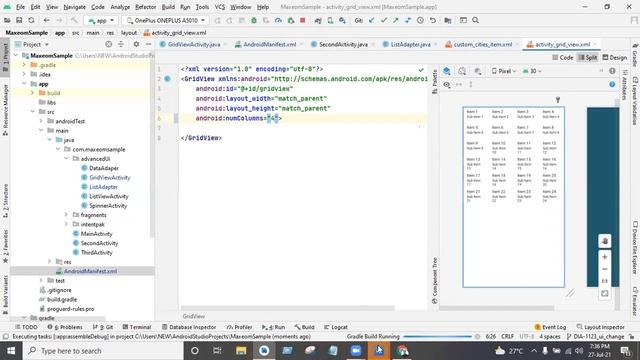Open AVD Manager device icon in toolbar

tap(330, 20)
